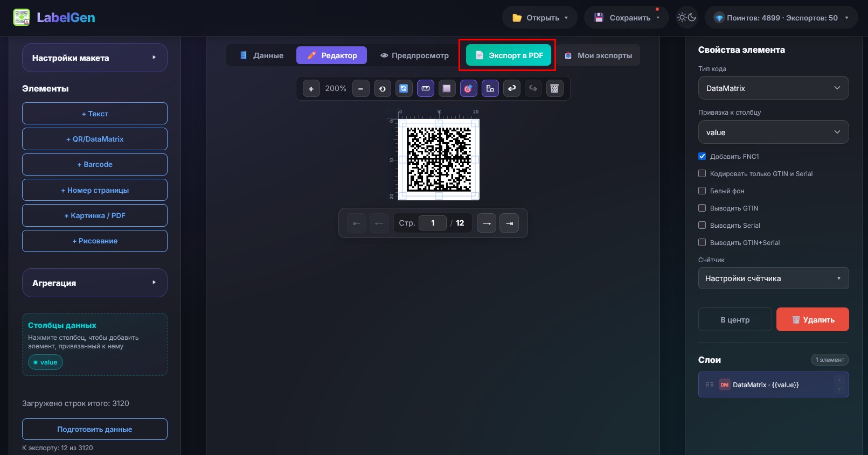This screenshot has height=455, width=868.
Task: Zoom out with the minus button
Action: [x=360, y=88]
